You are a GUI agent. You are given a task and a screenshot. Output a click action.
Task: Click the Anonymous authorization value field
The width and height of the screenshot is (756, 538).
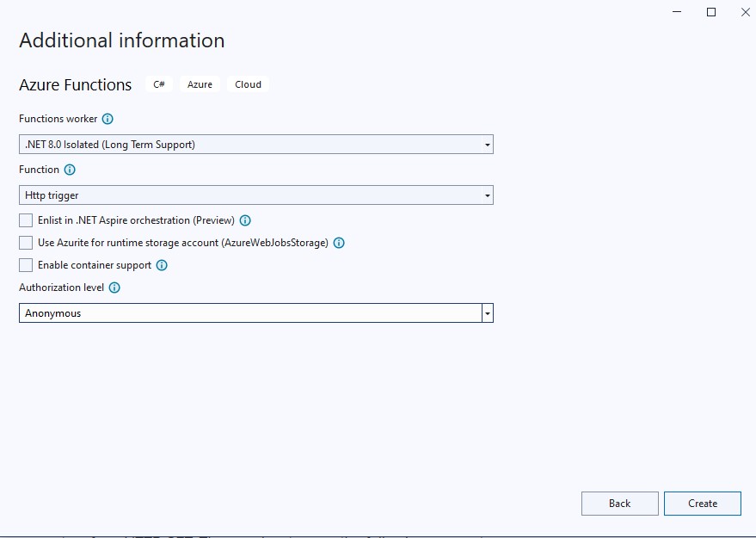tap(250, 313)
